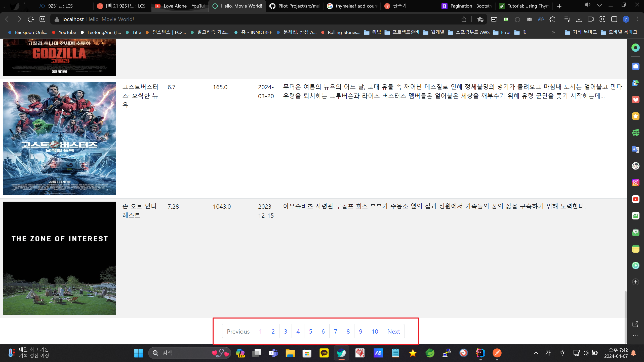
Task: Open the profile D avatar
Action: click(x=626, y=19)
